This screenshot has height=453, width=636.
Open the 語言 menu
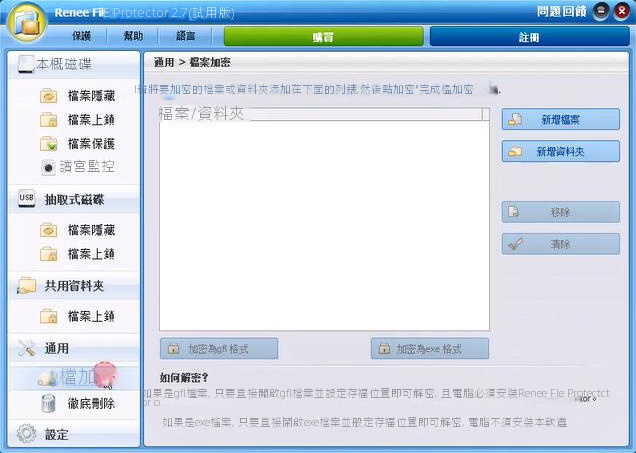coord(185,36)
